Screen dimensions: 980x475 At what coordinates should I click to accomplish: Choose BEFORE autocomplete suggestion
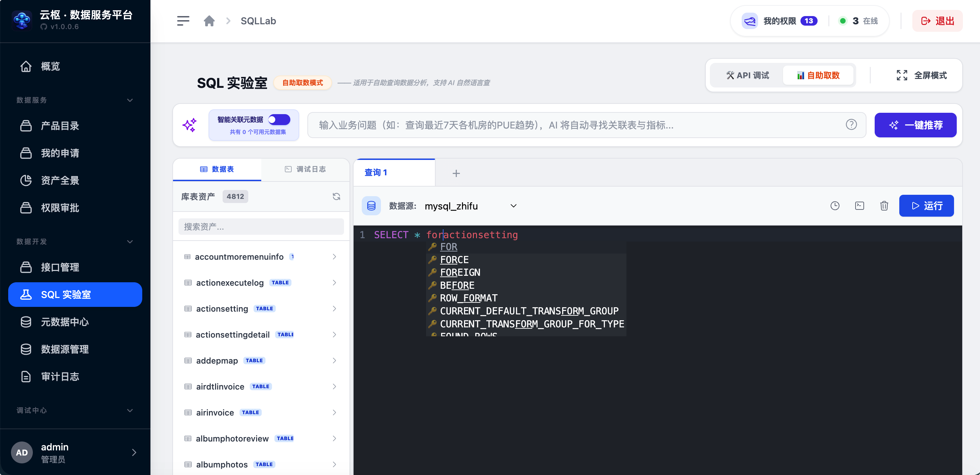point(526,285)
